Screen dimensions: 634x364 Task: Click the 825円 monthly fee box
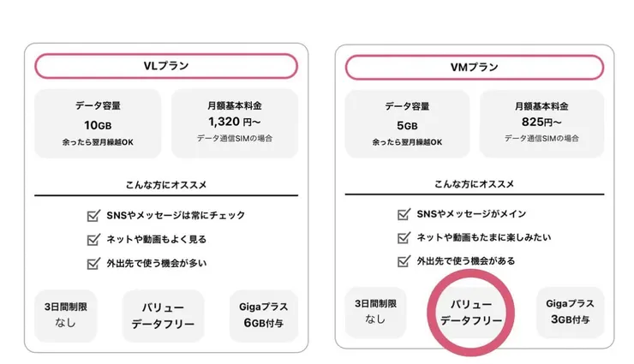[541, 124]
